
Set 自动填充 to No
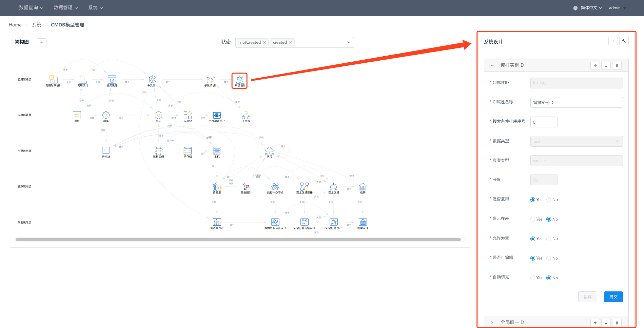[x=549, y=278]
